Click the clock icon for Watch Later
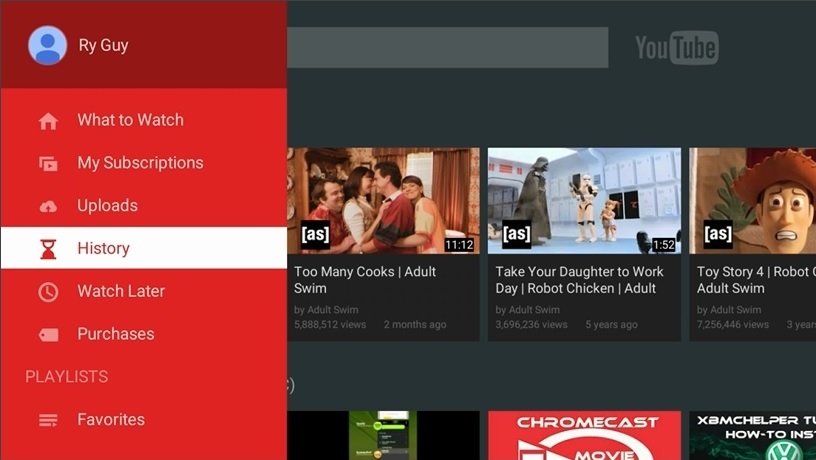Screen dimensions: 816x460 [x=48, y=292]
